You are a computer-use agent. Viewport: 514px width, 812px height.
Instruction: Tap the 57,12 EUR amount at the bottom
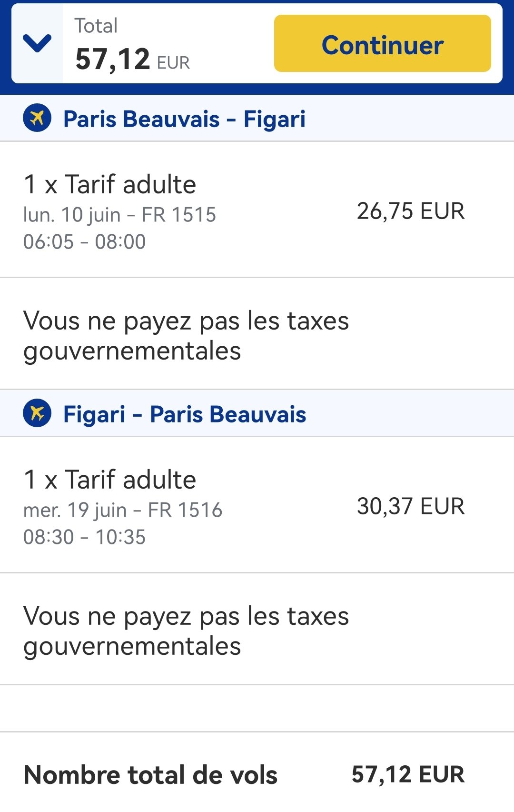[408, 774]
